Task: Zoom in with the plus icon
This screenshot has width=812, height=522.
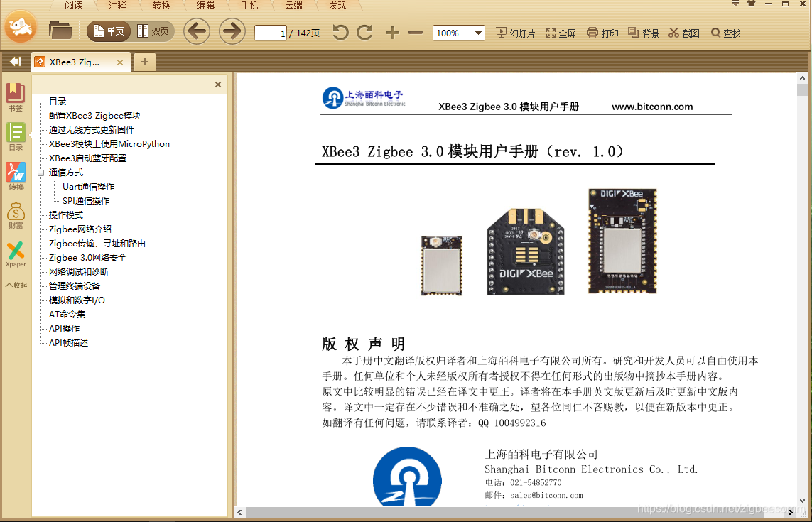Action: [x=393, y=33]
